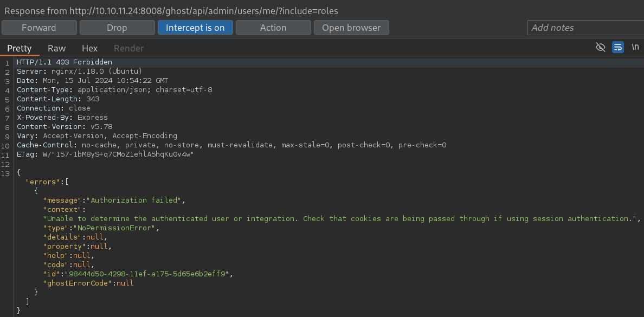644x317 pixels.
Task: Click the "help":null line
Action: (x=69, y=255)
